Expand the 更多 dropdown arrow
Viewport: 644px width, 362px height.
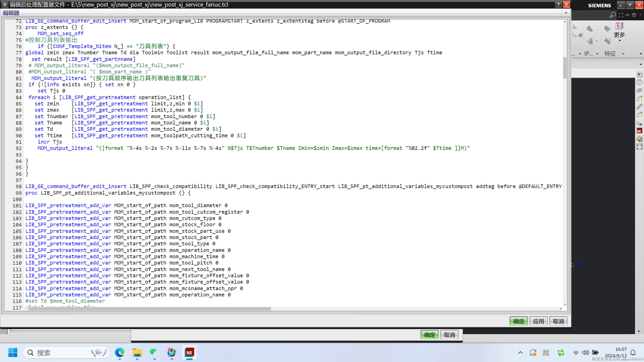pyautogui.click(x=620, y=41)
